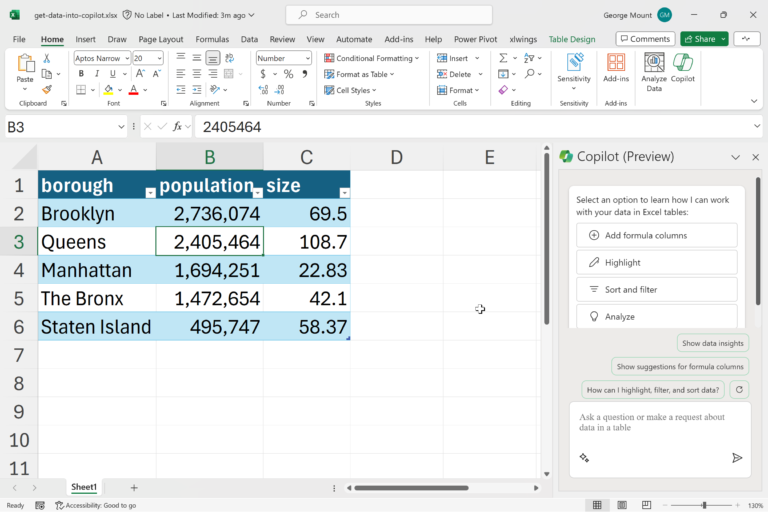768x512 pixels.
Task: Click the Format Painter brush icon
Action: [x=46, y=90]
